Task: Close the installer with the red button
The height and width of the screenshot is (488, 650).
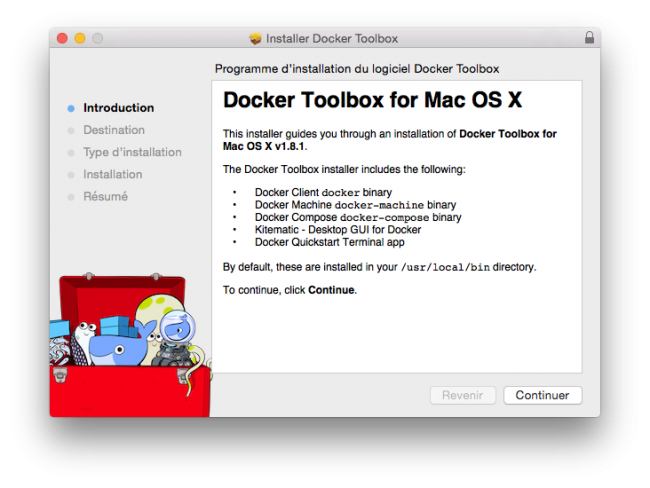Action: (62, 39)
